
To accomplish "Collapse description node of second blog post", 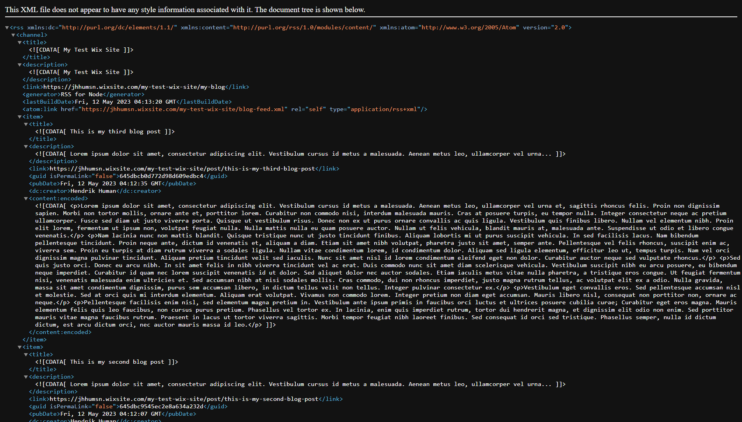I will 24,376.
